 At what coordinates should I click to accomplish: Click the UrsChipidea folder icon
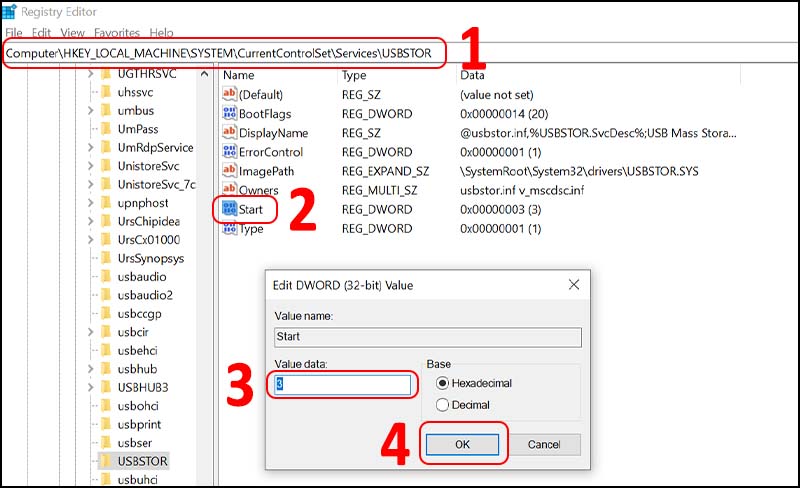[x=106, y=221]
